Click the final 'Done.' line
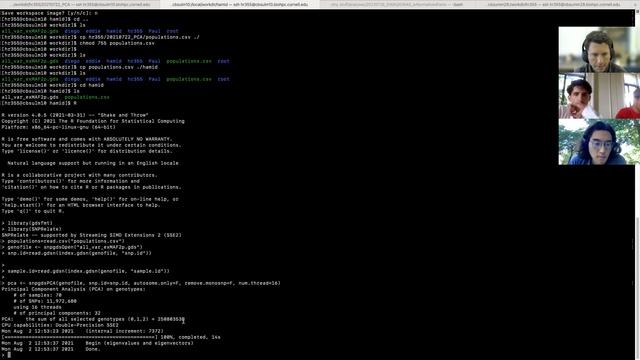Viewport: 640px width, 360px height. 51,349
